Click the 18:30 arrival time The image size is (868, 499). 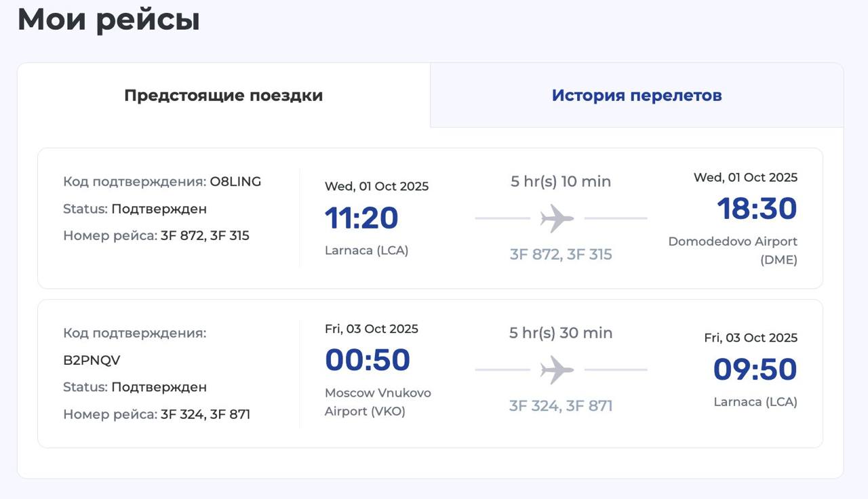(x=757, y=208)
